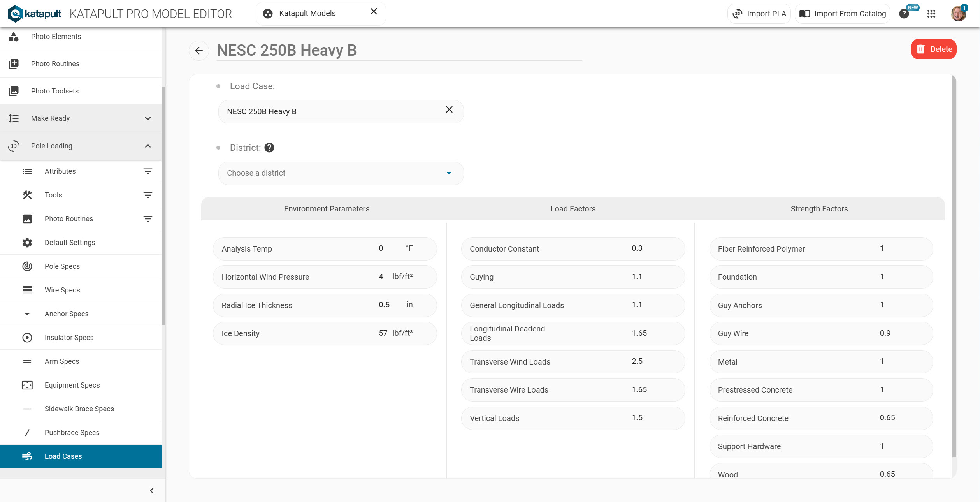This screenshot has height=502, width=980.
Task: Open the help icon with NEW badge
Action: tap(904, 14)
